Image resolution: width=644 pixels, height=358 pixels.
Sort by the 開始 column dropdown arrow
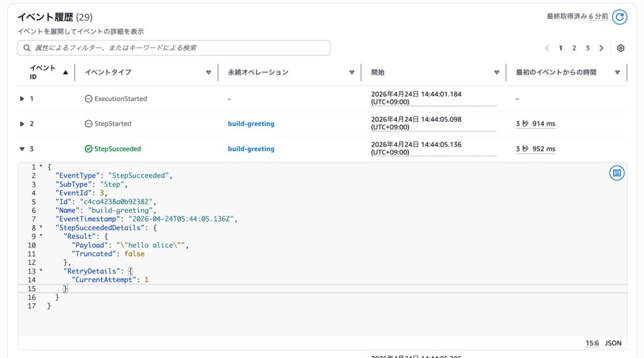497,72
